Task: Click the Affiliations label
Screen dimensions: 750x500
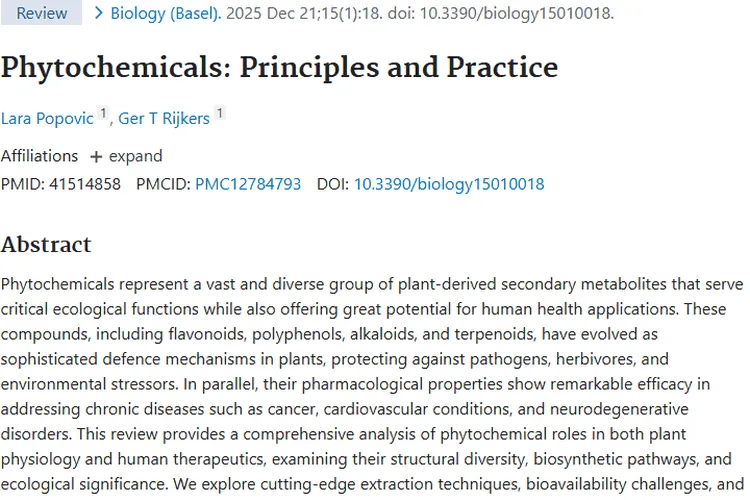Action: click(x=39, y=156)
